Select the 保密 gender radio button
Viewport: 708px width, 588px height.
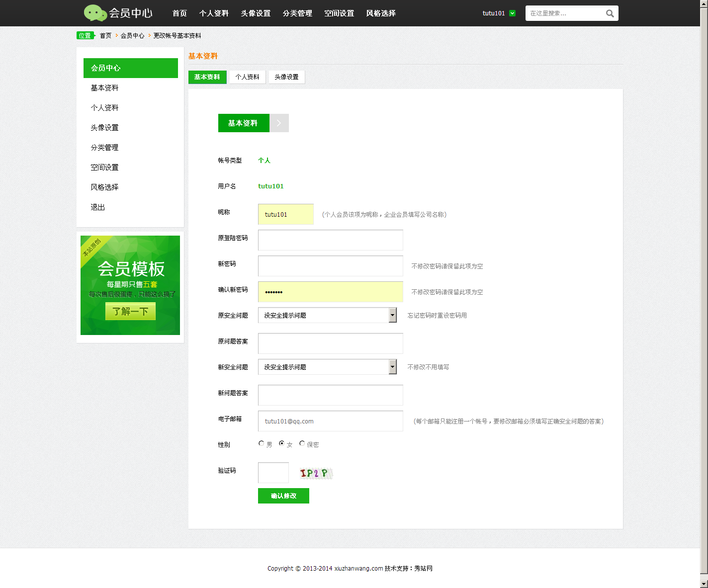tap(302, 443)
